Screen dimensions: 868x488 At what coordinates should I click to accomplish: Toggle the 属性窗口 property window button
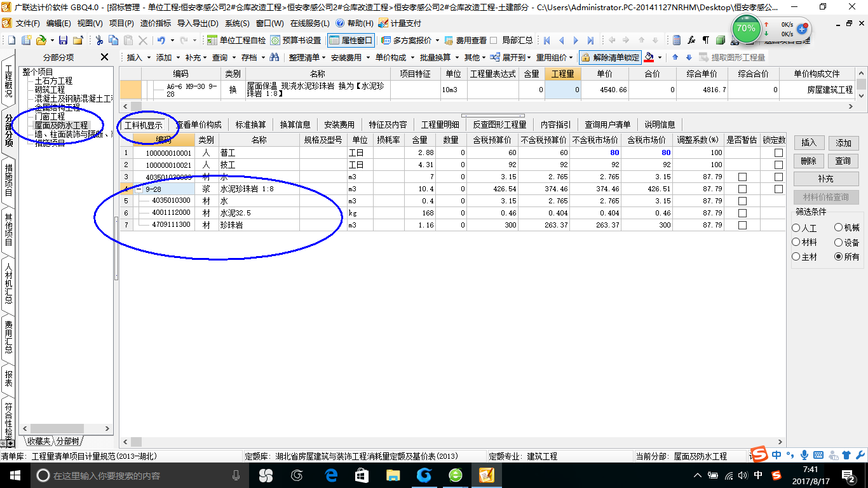(351, 40)
